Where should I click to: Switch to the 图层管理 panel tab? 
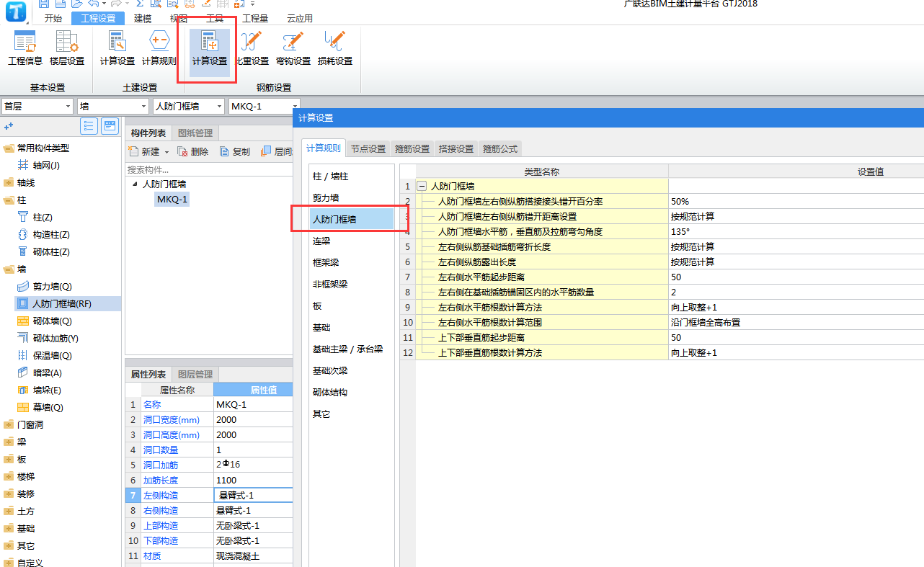click(195, 375)
